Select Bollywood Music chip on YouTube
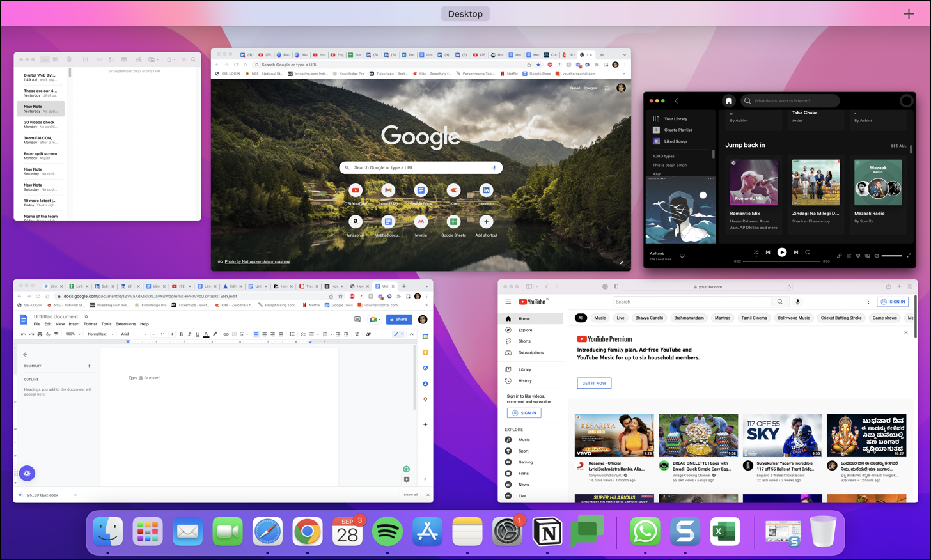The height and width of the screenshot is (560, 931). (794, 318)
